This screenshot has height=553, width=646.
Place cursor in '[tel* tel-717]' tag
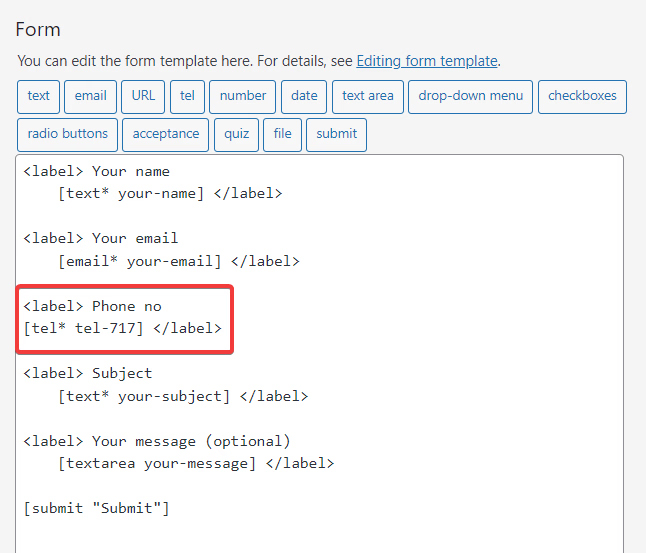83,328
